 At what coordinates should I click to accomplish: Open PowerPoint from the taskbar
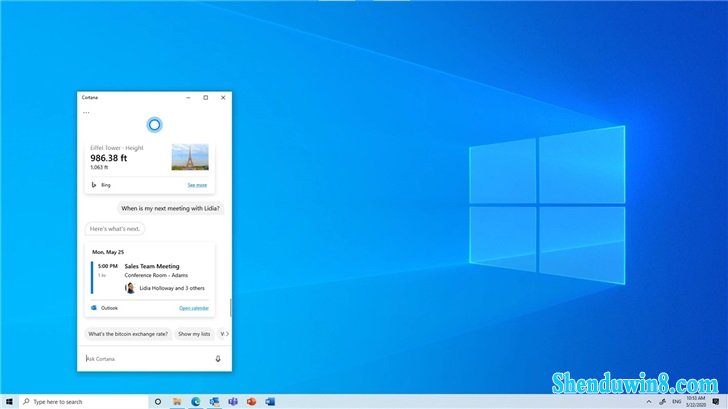(251, 402)
